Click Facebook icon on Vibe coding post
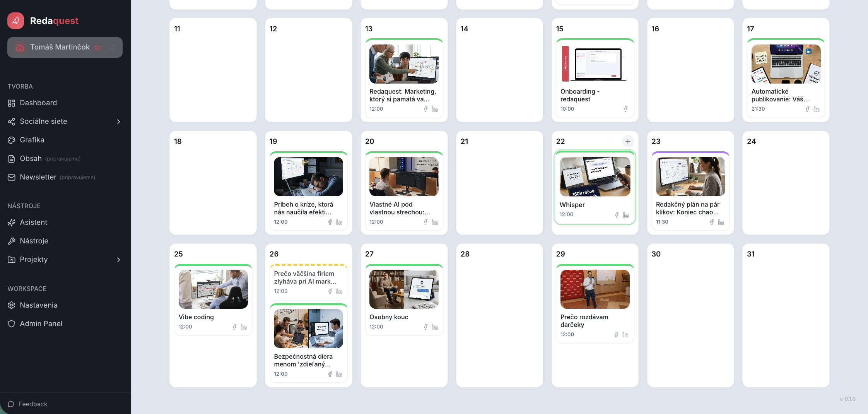868x414 pixels. point(234,327)
